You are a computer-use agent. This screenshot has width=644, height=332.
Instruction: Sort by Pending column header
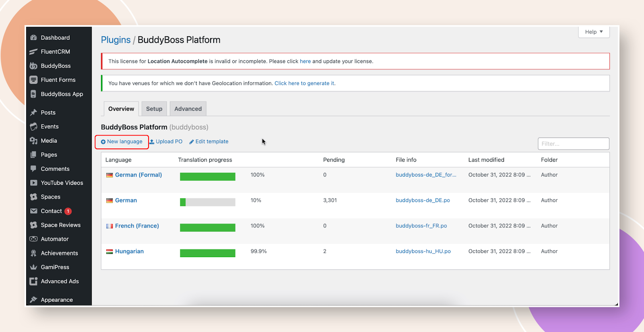334,160
